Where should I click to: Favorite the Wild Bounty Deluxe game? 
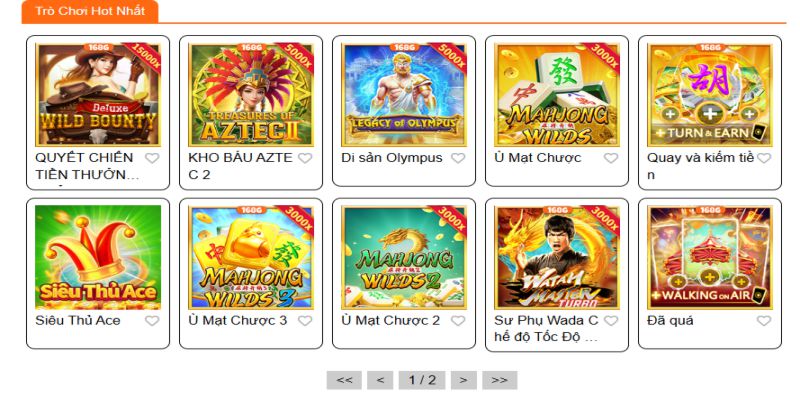[152, 158]
